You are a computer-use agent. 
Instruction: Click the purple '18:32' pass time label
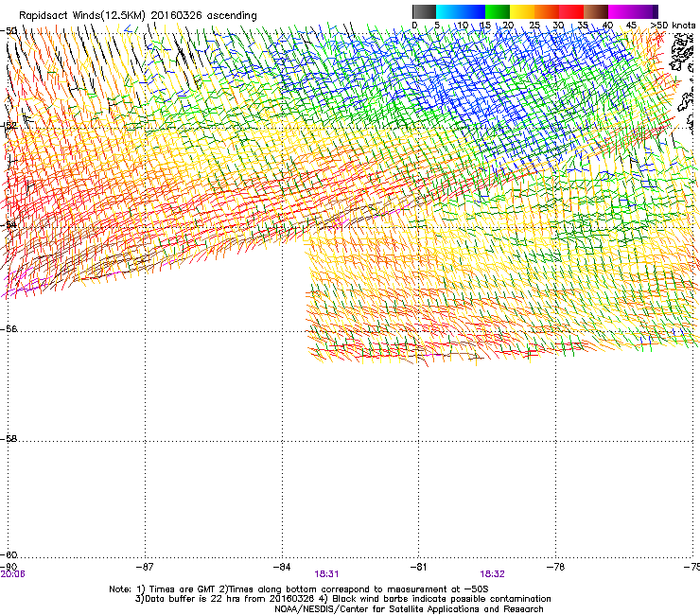coord(493,574)
